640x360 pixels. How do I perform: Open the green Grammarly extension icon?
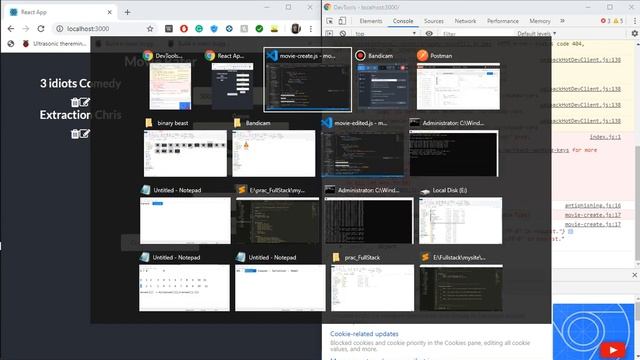pyautogui.click(x=199, y=29)
